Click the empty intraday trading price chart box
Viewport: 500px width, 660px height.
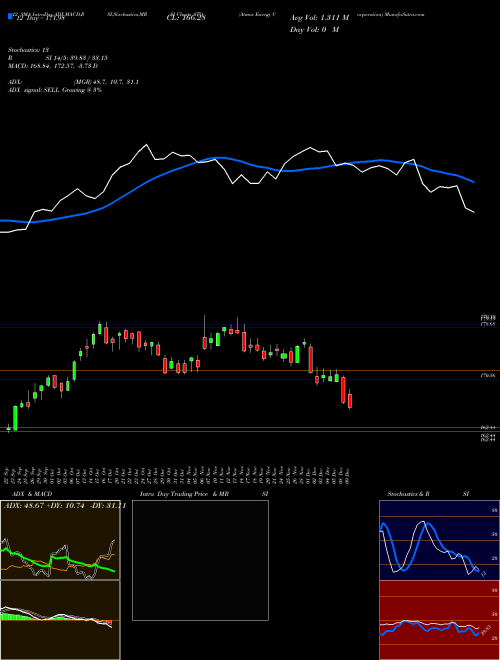(200, 560)
